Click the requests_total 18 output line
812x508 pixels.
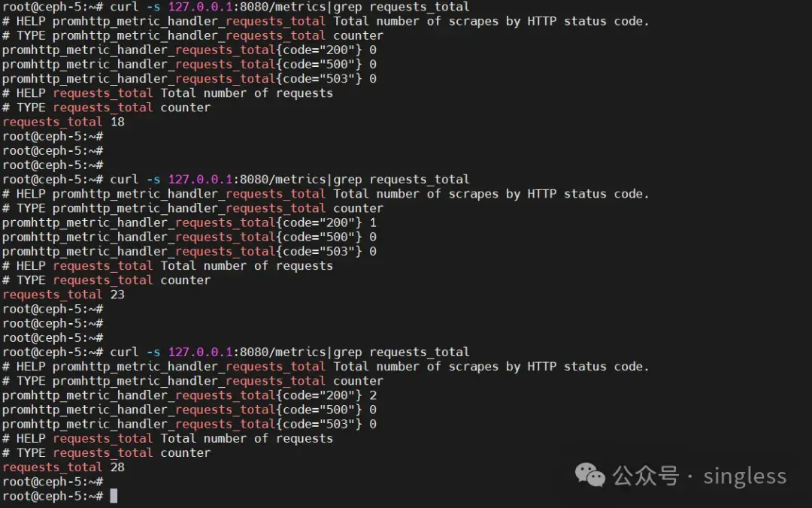(63, 122)
